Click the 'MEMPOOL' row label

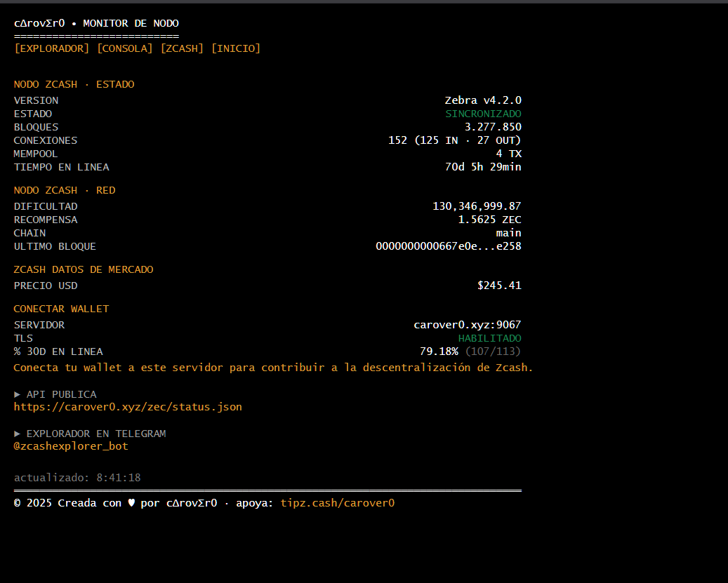[x=36, y=154]
